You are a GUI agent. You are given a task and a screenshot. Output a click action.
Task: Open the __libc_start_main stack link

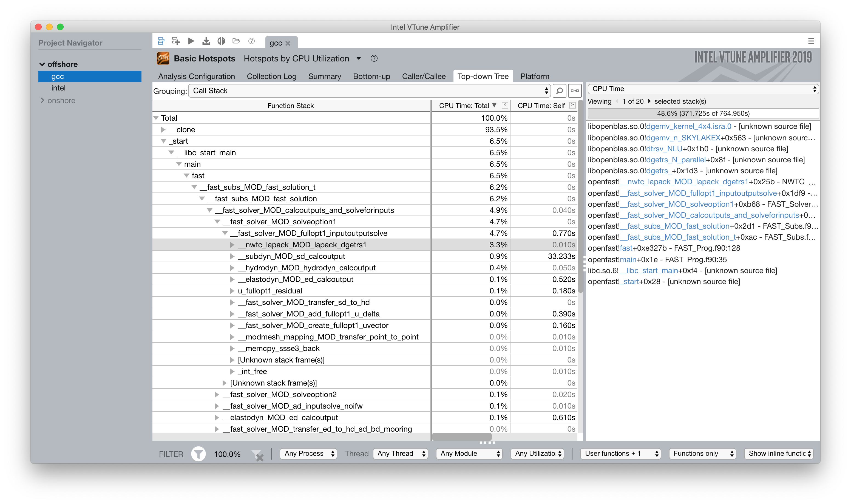[x=648, y=270]
